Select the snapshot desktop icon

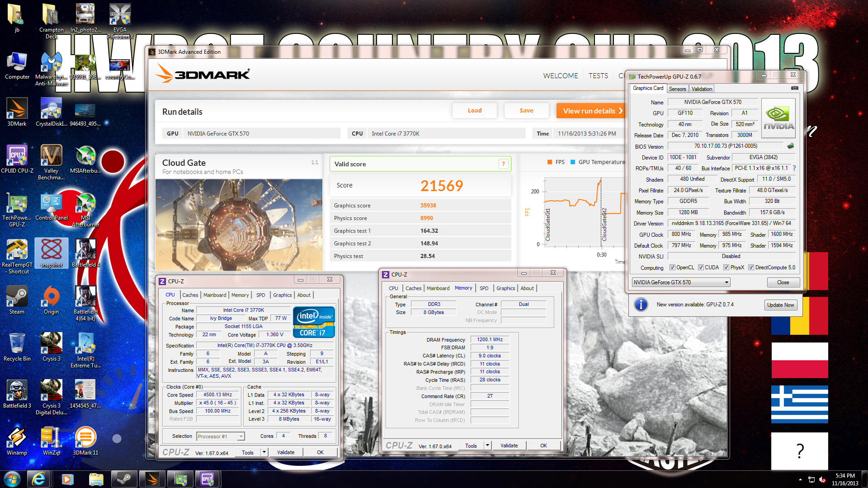tap(52, 253)
